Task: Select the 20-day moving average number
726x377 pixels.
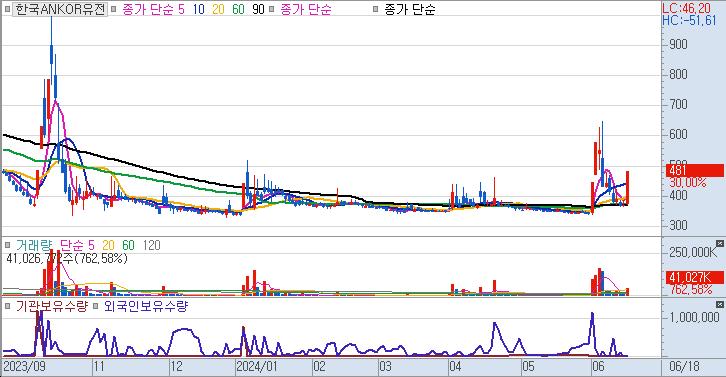Action: pos(218,9)
